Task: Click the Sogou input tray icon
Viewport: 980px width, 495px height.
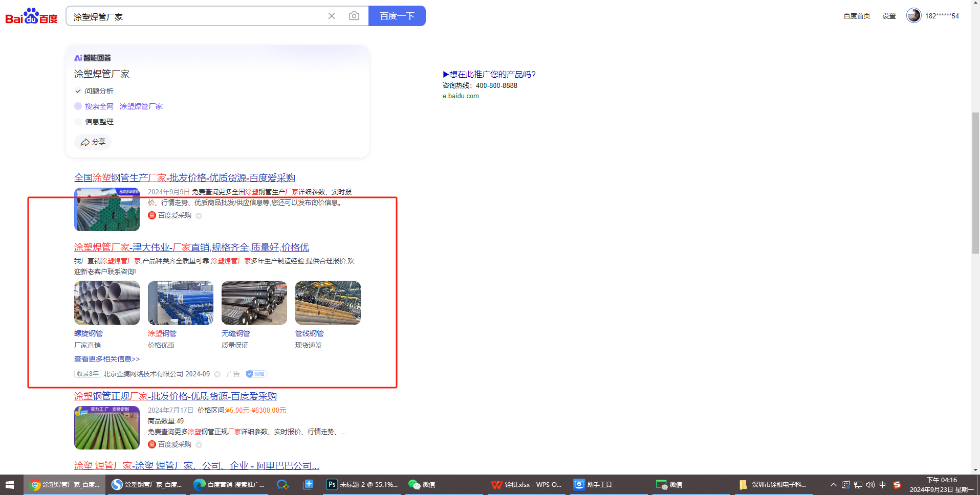Action: pyautogui.click(x=897, y=485)
